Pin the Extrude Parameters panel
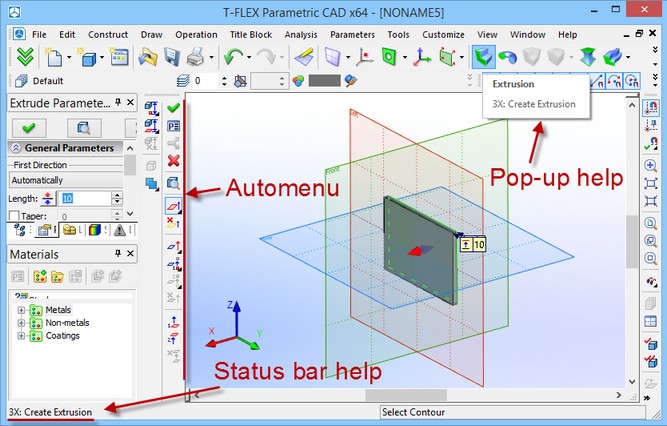The width and height of the screenshot is (667, 426). [x=118, y=102]
